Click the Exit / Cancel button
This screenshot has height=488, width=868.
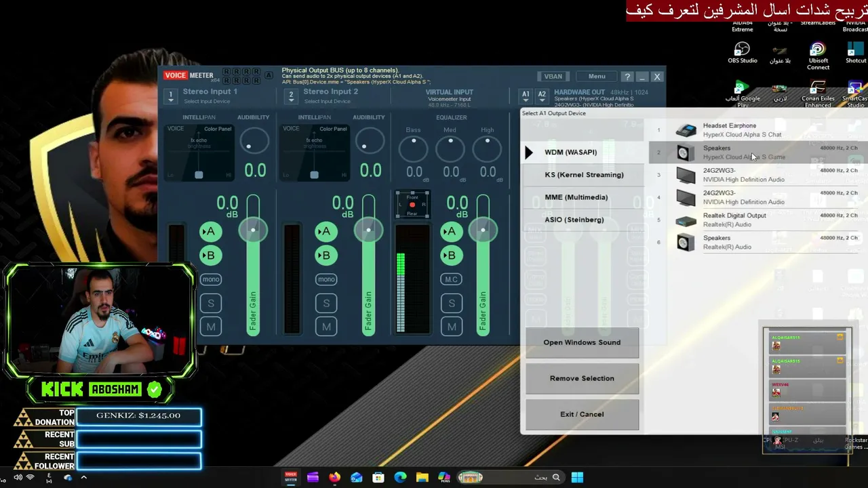tap(582, 414)
